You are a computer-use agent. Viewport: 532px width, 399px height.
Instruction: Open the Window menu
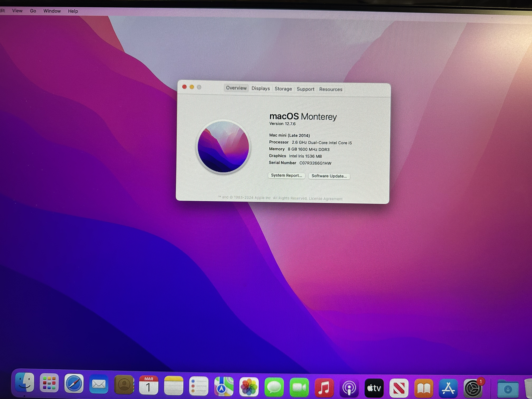tap(52, 11)
